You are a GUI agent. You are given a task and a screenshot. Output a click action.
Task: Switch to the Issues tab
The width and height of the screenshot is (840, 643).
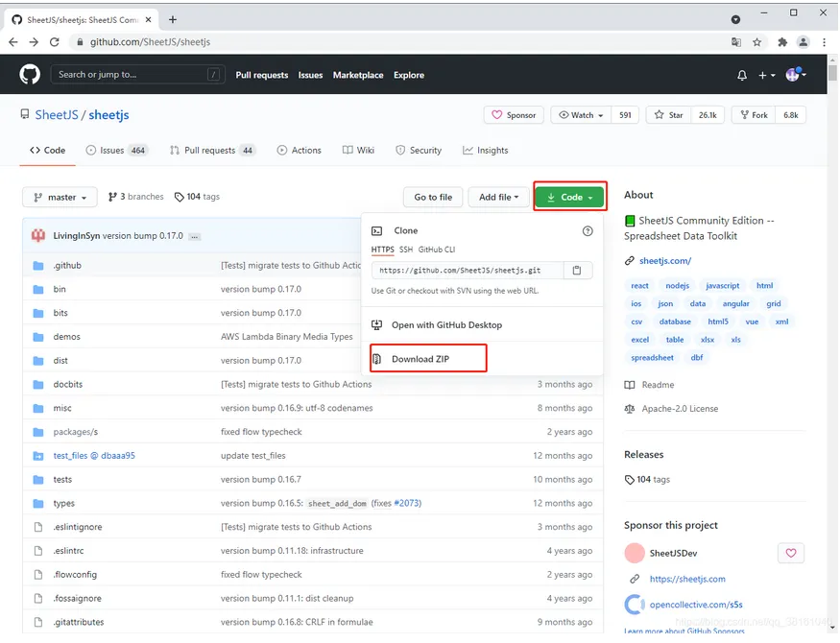pos(116,151)
